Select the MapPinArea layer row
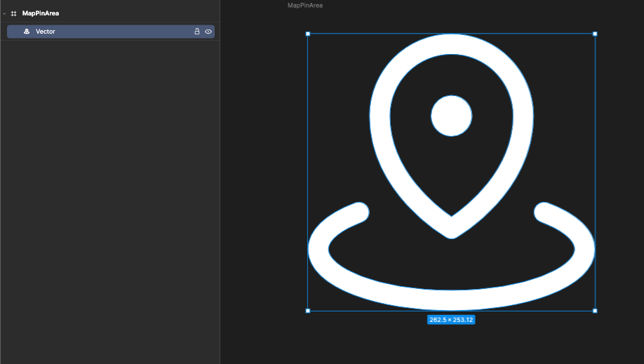Image resolution: width=644 pixels, height=364 pixels. click(x=110, y=13)
